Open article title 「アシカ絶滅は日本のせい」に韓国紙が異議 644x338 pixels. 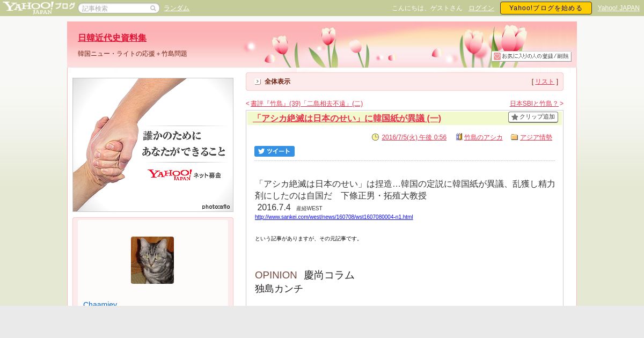pyautogui.click(x=347, y=118)
